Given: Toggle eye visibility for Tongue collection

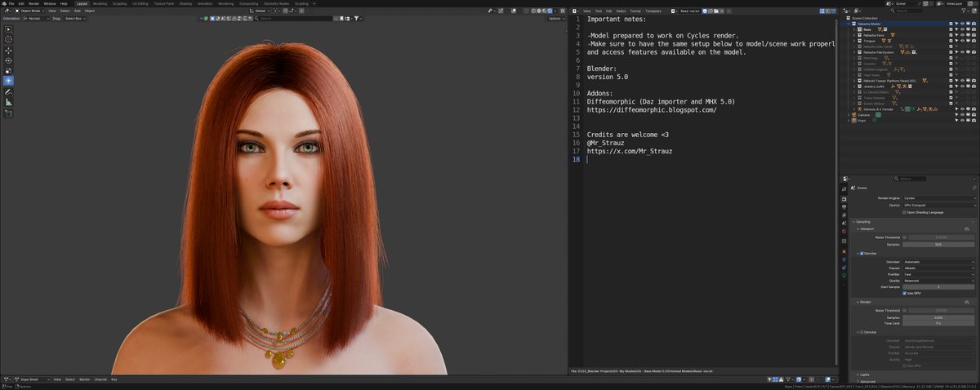Looking at the screenshot, I should click(962, 41).
